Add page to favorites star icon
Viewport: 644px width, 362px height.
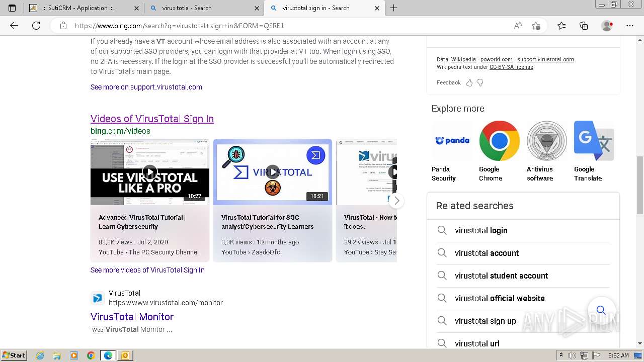click(x=536, y=26)
